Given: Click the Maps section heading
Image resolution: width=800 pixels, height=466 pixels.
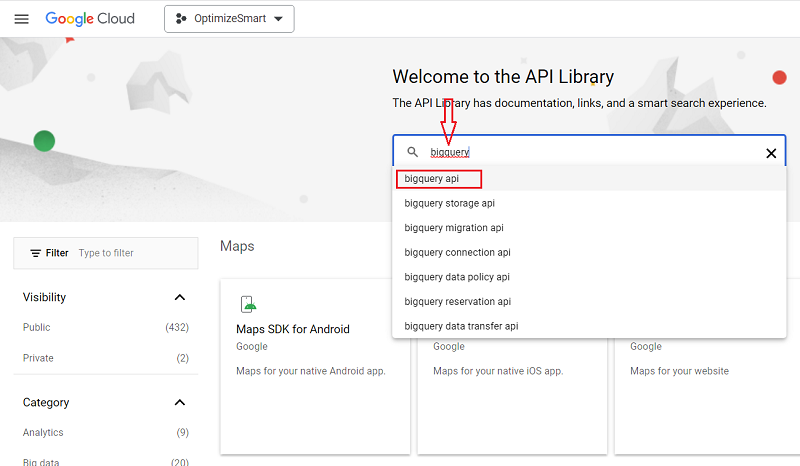Looking at the screenshot, I should point(237,246).
